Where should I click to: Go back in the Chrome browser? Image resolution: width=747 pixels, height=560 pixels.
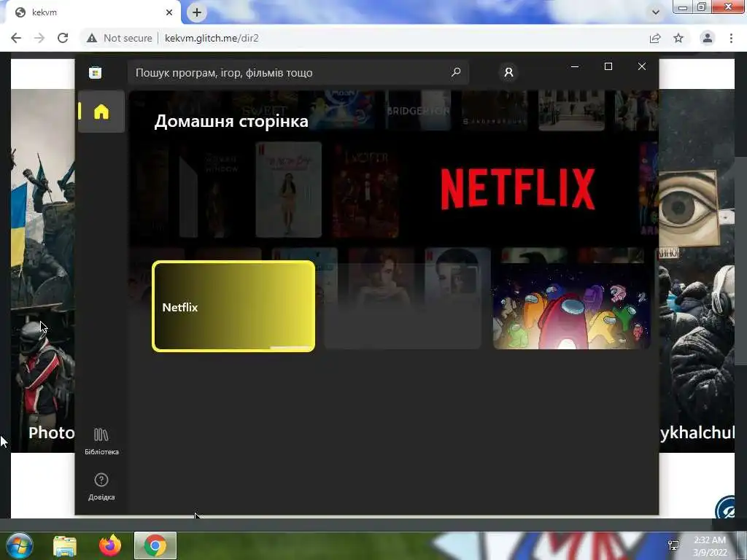click(16, 38)
